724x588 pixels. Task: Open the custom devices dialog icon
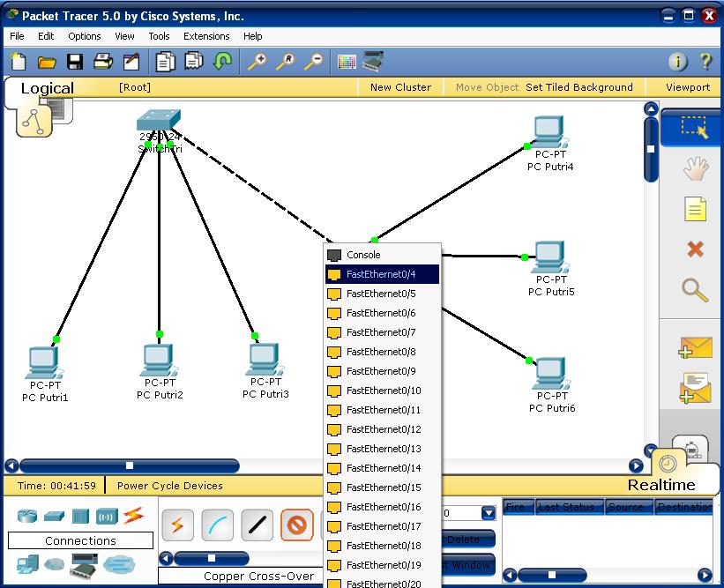click(x=373, y=62)
